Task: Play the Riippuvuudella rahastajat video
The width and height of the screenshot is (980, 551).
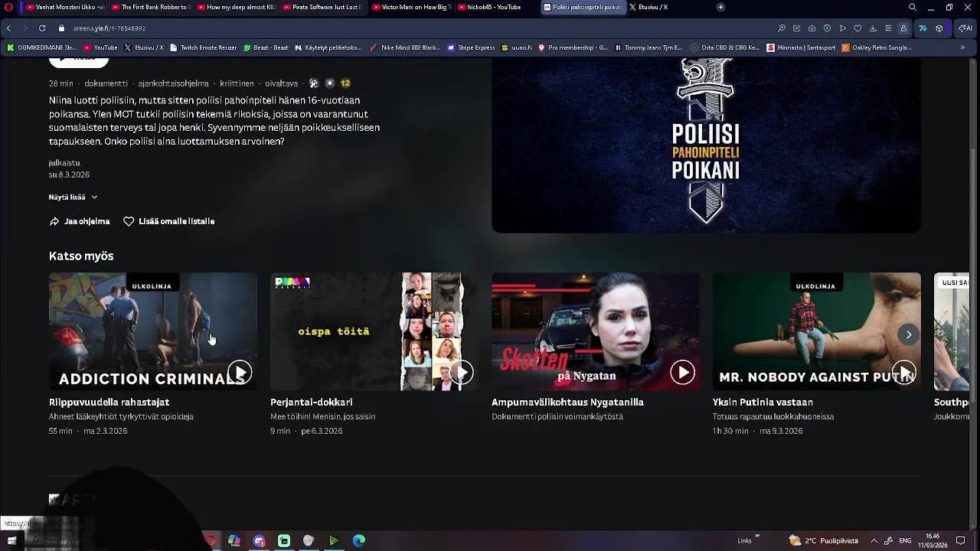Action: pos(240,373)
